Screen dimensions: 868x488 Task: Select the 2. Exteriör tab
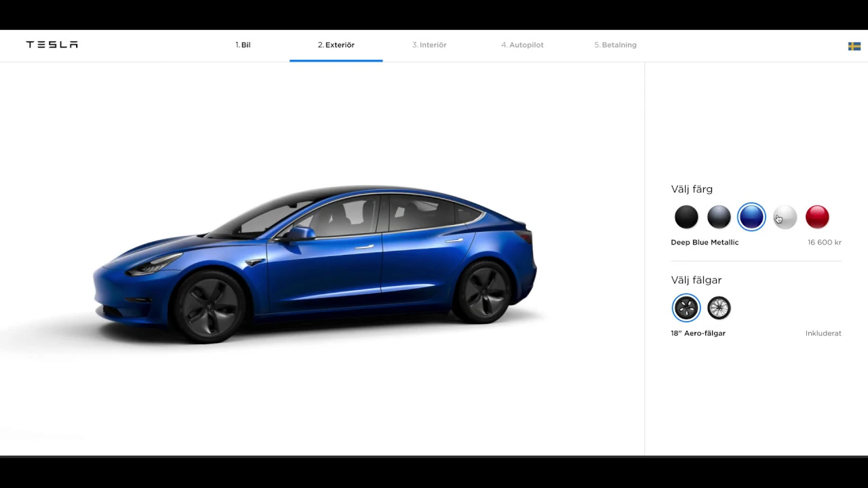tap(336, 45)
